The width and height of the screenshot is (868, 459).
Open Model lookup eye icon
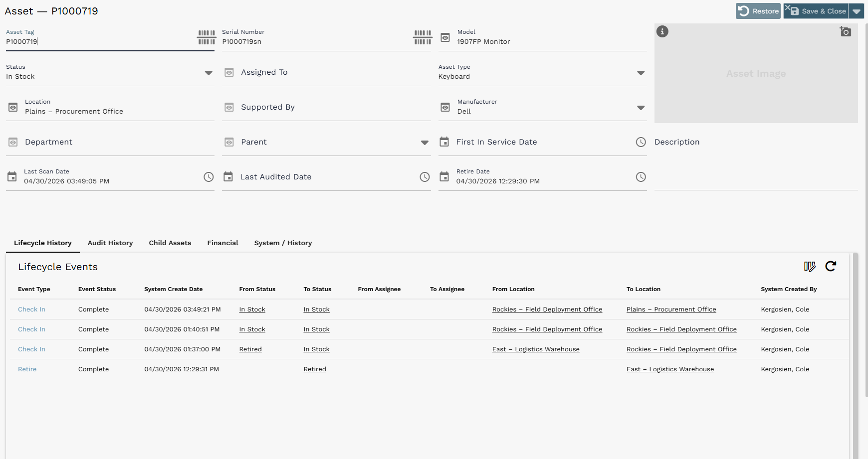(x=445, y=37)
